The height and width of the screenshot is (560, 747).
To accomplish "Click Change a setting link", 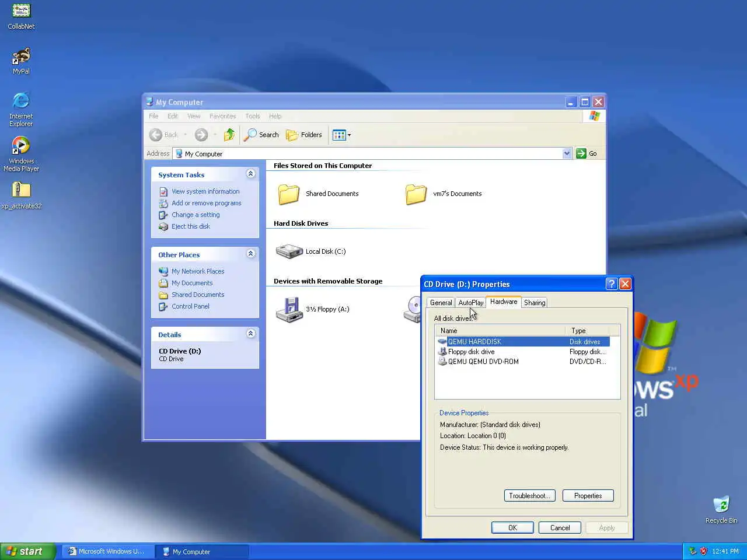I will [196, 215].
